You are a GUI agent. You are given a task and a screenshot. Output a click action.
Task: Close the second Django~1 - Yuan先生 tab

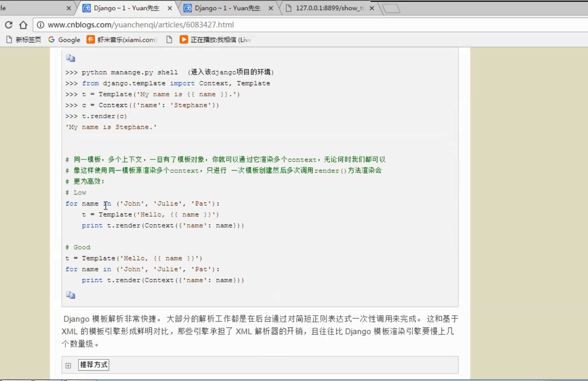(271, 8)
